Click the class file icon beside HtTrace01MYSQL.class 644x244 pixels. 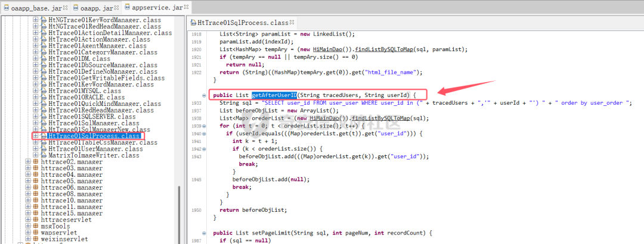tap(44, 91)
